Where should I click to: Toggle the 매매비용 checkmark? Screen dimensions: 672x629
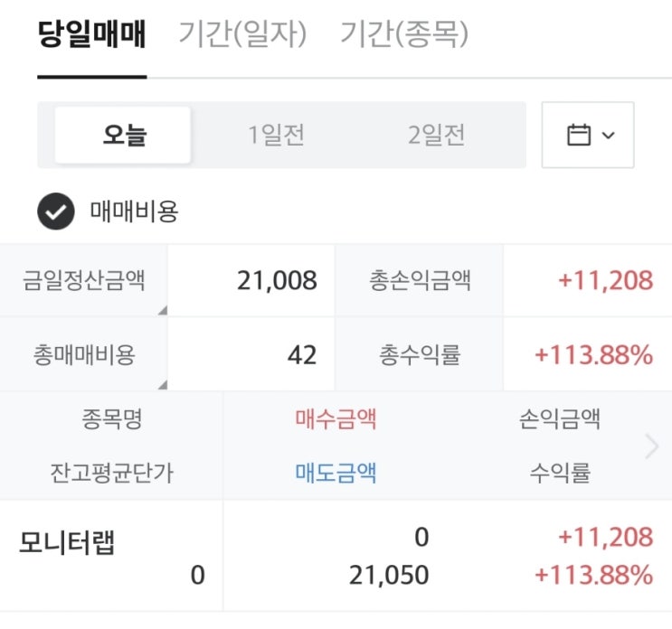coord(56,212)
